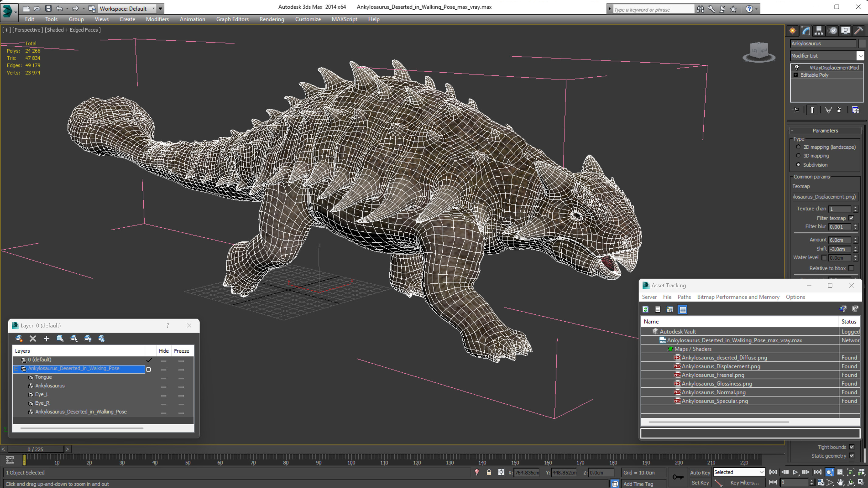Click Amount spinner arrows

[x=855, y=240]
